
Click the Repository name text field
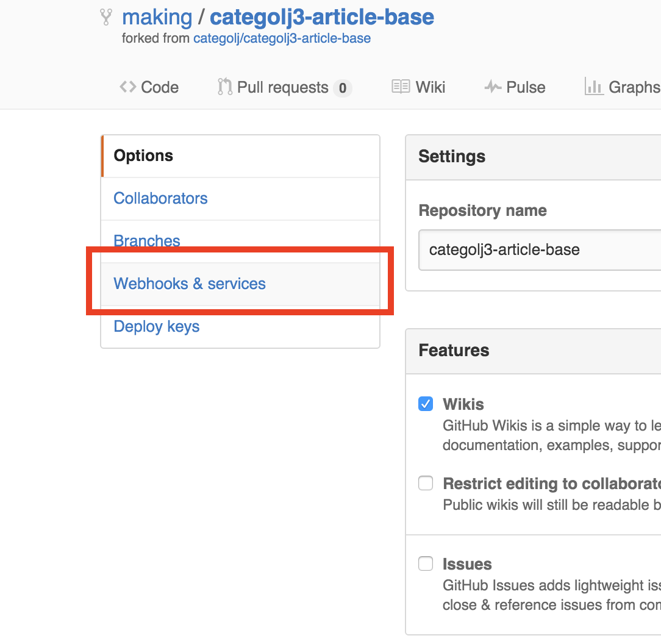point(540,249)
